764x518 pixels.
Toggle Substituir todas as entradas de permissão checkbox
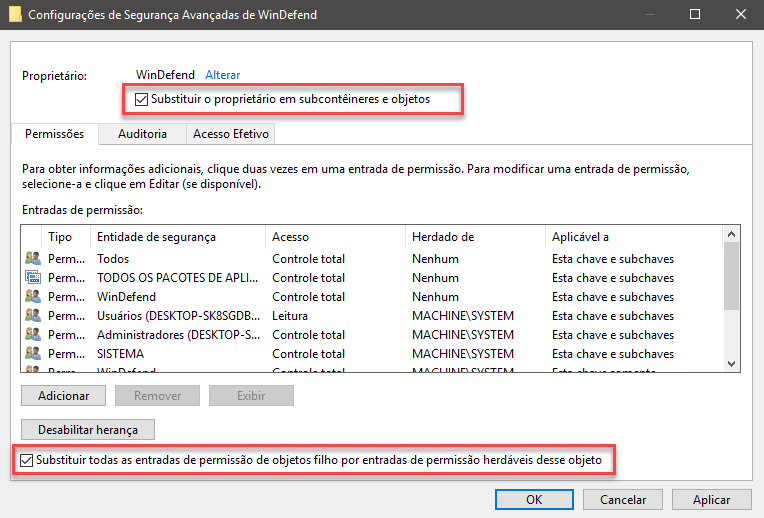(26, 460)
